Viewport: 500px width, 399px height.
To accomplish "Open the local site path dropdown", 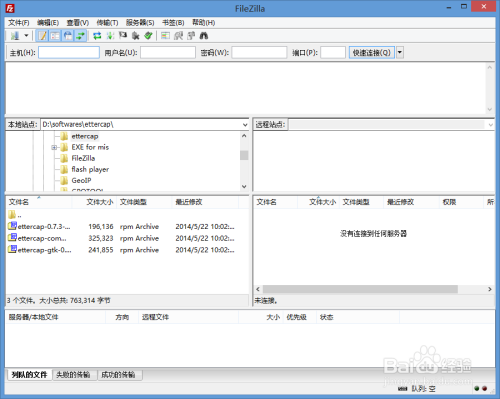I will pyautogui.click(x=245, y=125).
